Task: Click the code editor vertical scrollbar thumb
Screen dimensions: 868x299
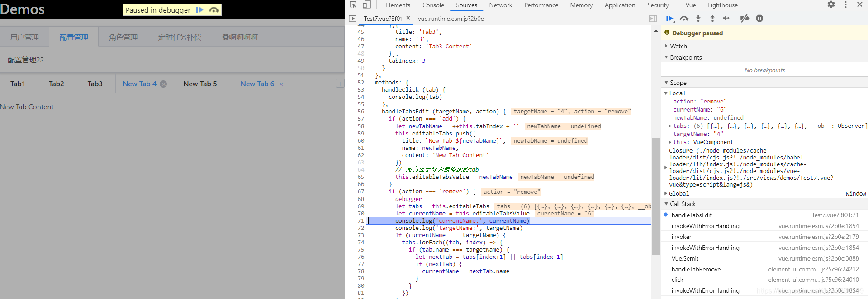Action: tap(656, 196)
